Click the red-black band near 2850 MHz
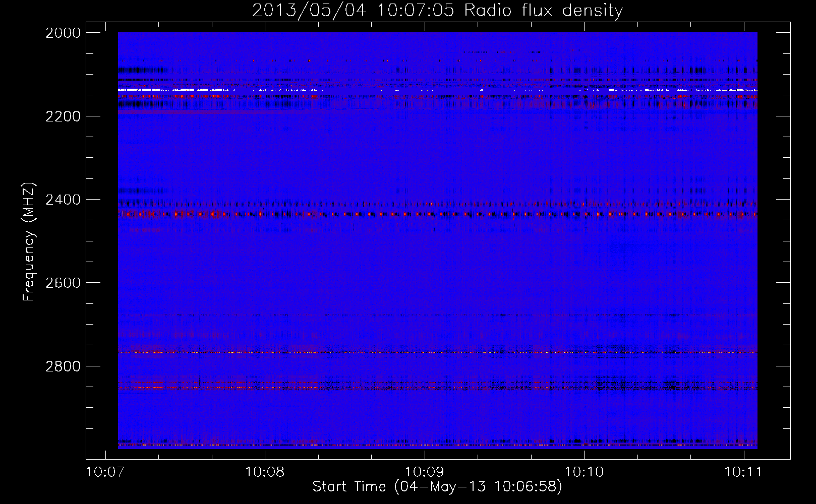 pyautogui.click(x=437, y=387)
